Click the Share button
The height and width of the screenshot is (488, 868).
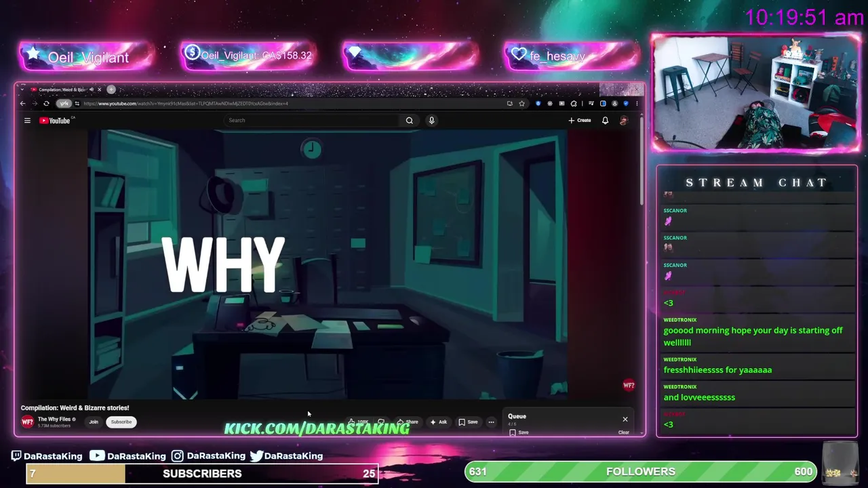[x=408, y=422]
